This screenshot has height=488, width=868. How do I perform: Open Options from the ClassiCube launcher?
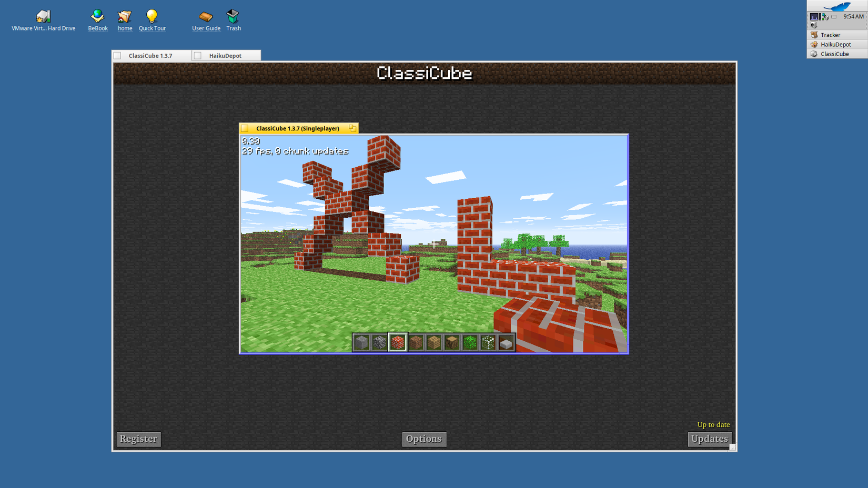(424, 439)
